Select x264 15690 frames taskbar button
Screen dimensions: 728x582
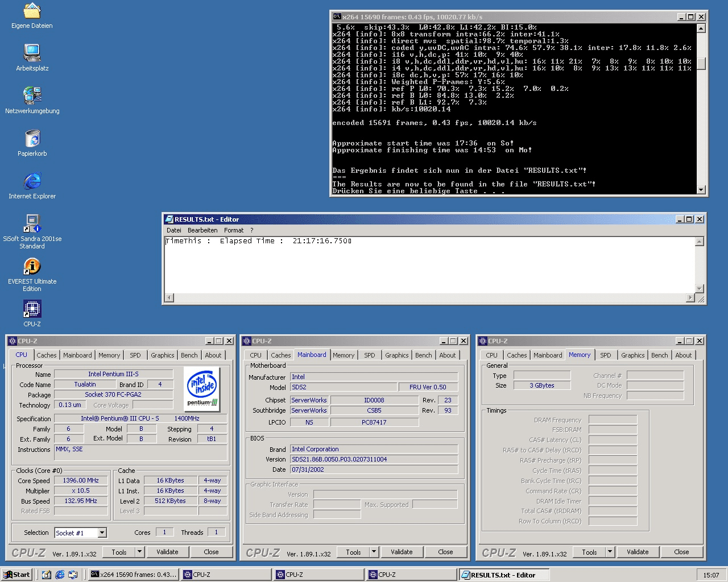(x=134, y=575)
